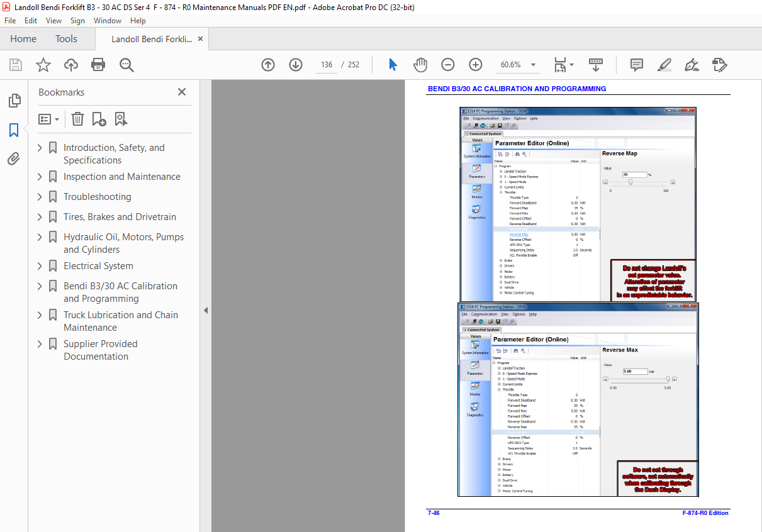Click the Reverse Map value field 35

pyautogui.click(x=634, y=174)
